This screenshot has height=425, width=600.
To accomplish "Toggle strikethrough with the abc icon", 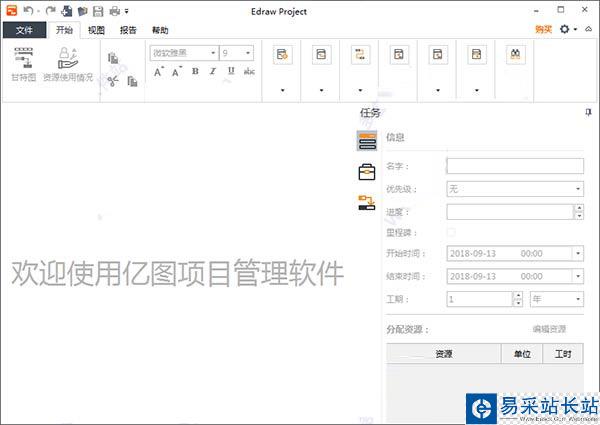I will 249,71.
